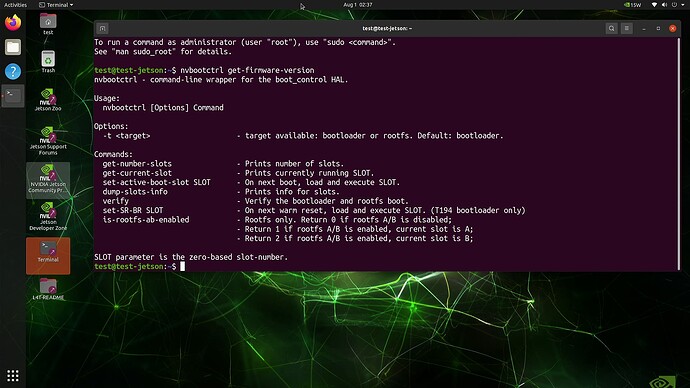
Task: Click 'set-active-boot-slot SLOT' text
Action: click(x=156, y=182)
